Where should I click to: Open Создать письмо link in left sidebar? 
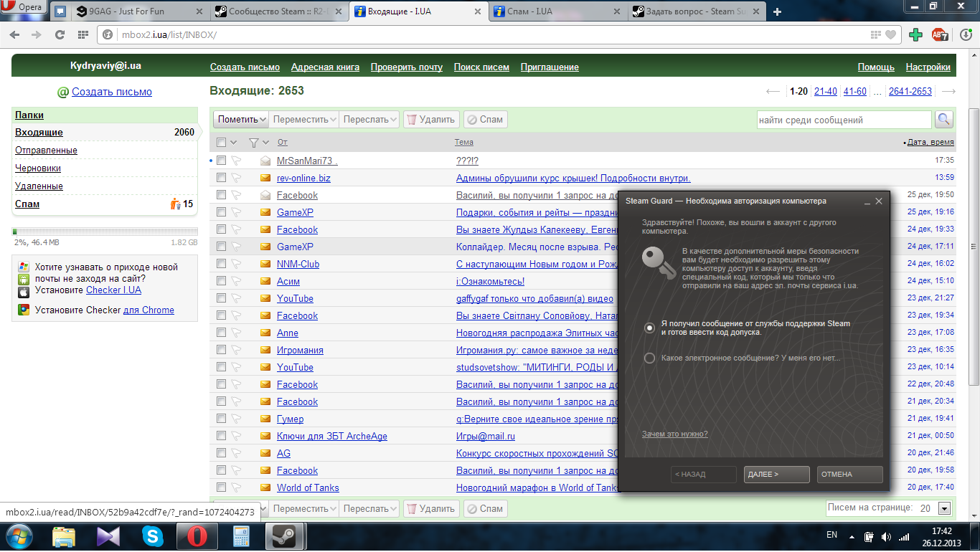point(111,92)
